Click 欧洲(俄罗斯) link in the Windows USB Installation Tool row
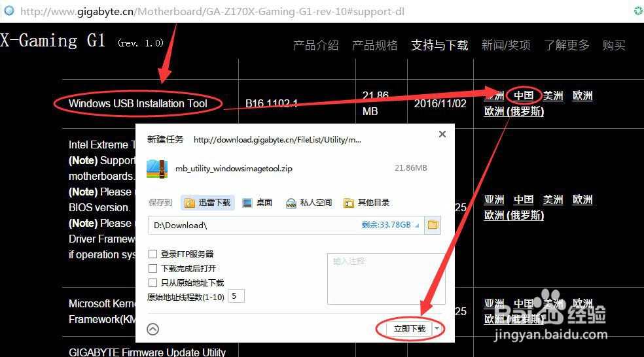Viewport: 644px width, 357px height. (514, 111)
